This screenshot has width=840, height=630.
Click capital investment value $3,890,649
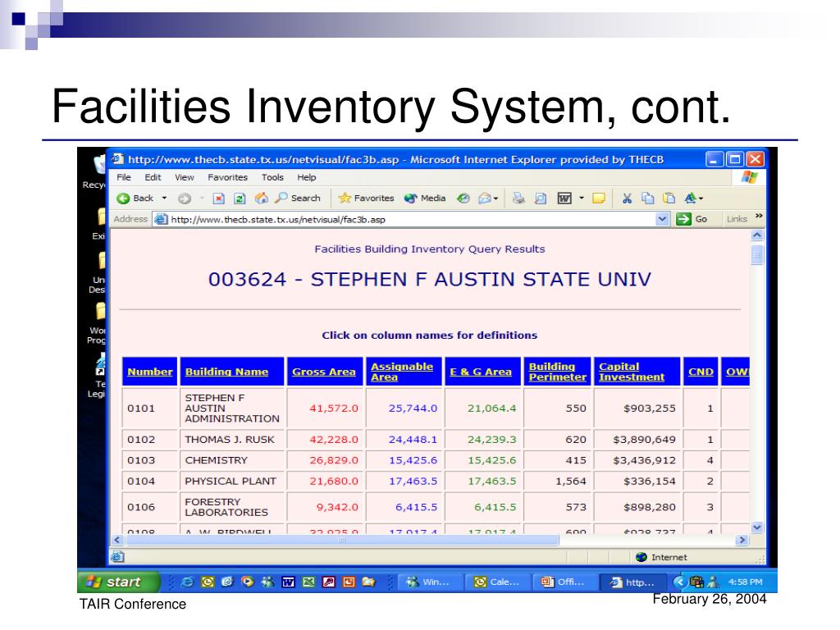click(x=645, y=440)
